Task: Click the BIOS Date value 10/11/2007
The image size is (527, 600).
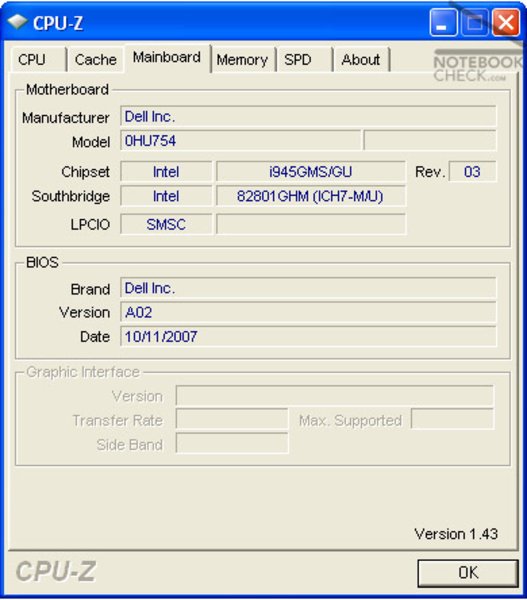Action: [x=308, y=337]
